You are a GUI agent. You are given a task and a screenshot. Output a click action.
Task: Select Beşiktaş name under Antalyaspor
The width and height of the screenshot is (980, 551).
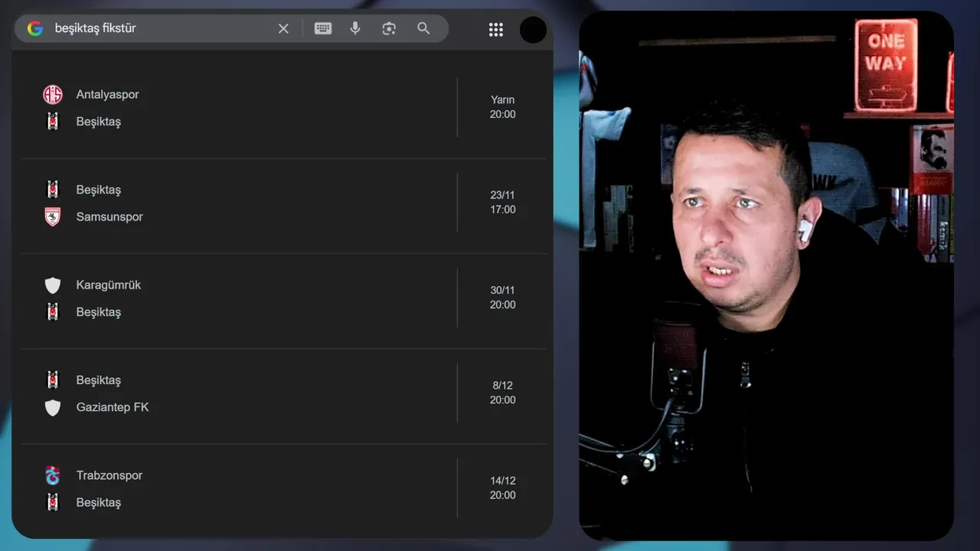point(99,122)
